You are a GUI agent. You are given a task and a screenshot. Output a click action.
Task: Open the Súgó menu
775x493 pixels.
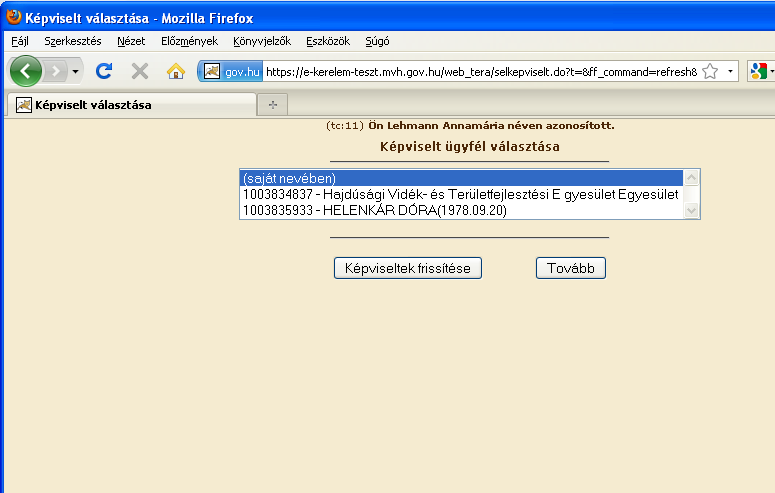(x=377, y=41)
